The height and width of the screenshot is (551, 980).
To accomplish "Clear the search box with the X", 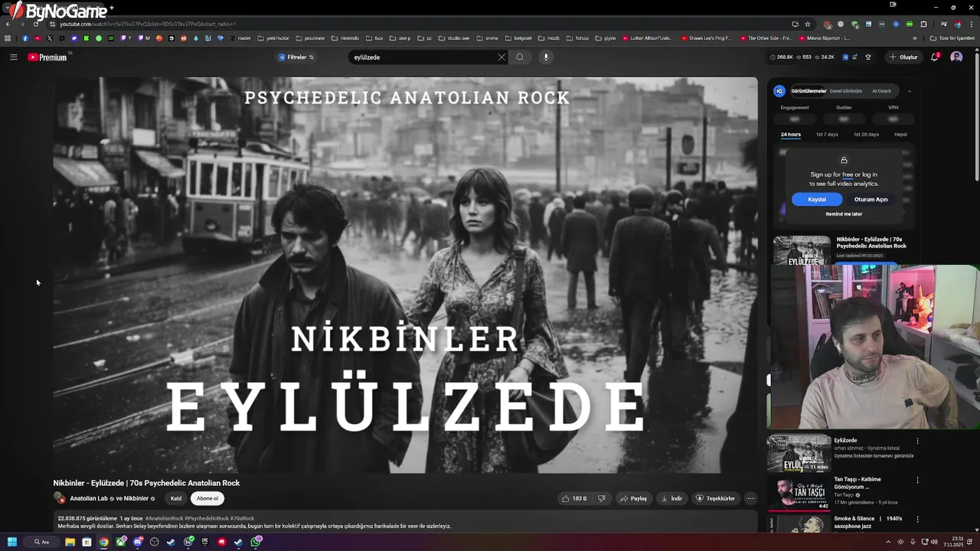I will 501,57.
